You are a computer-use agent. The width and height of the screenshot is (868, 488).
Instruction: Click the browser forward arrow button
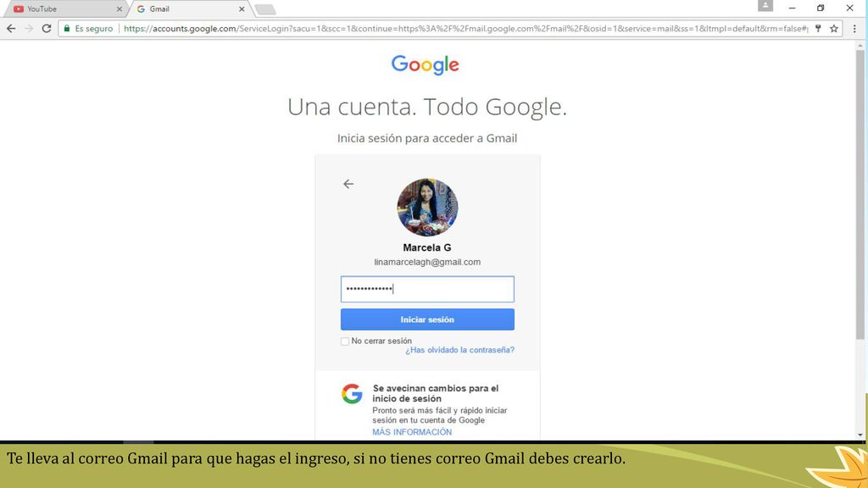pyautogui.click(x=29, y=28)
